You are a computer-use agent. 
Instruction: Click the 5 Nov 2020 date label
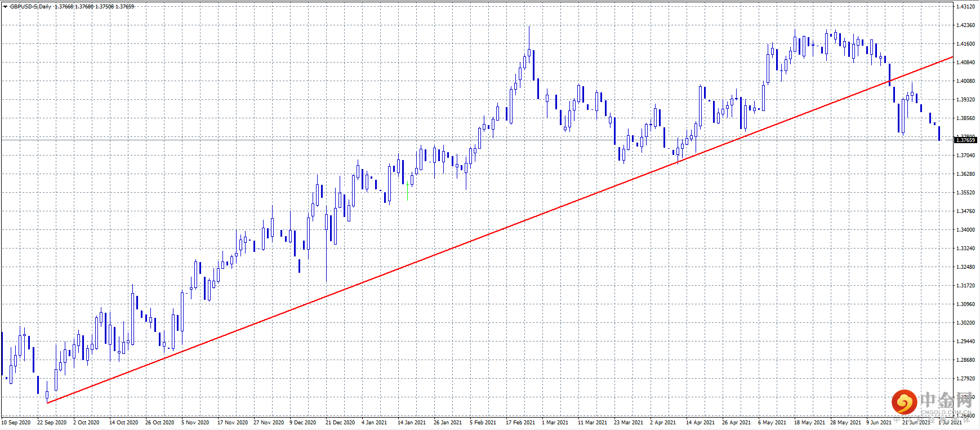click(195, 423)
